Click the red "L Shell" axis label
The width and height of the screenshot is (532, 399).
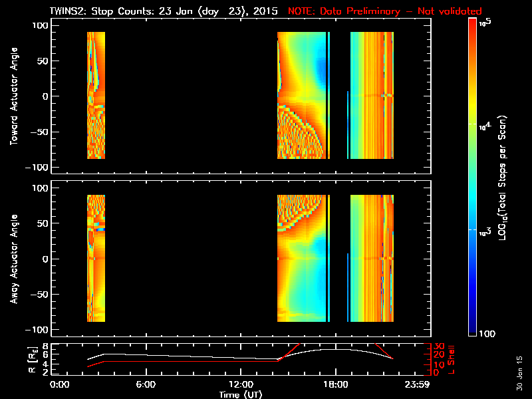tap(451, 360)
